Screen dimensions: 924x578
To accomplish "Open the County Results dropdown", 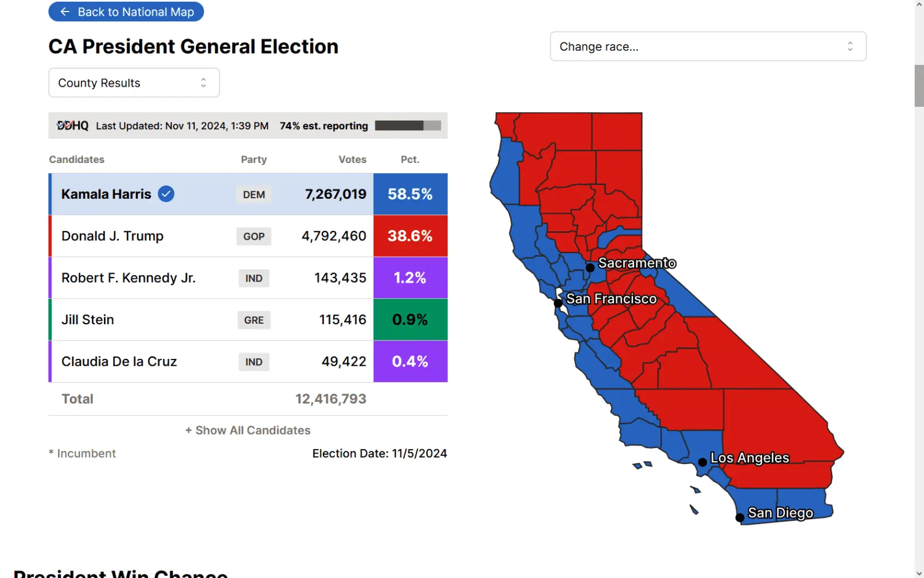I will pos(134,83).
